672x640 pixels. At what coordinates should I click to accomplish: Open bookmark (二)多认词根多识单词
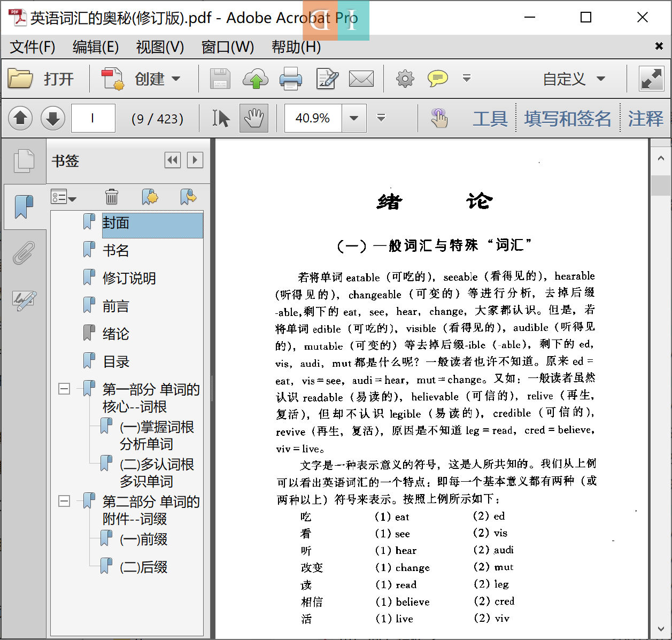pos(157,473)
